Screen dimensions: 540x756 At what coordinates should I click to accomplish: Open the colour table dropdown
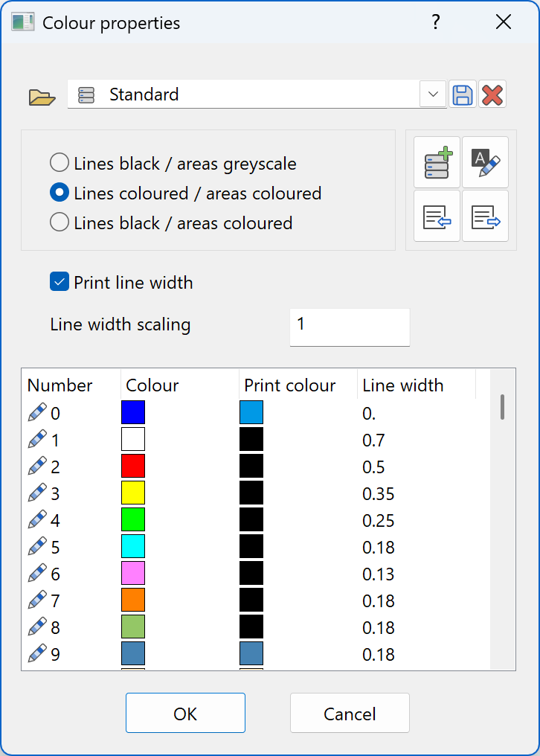[432, 94]
